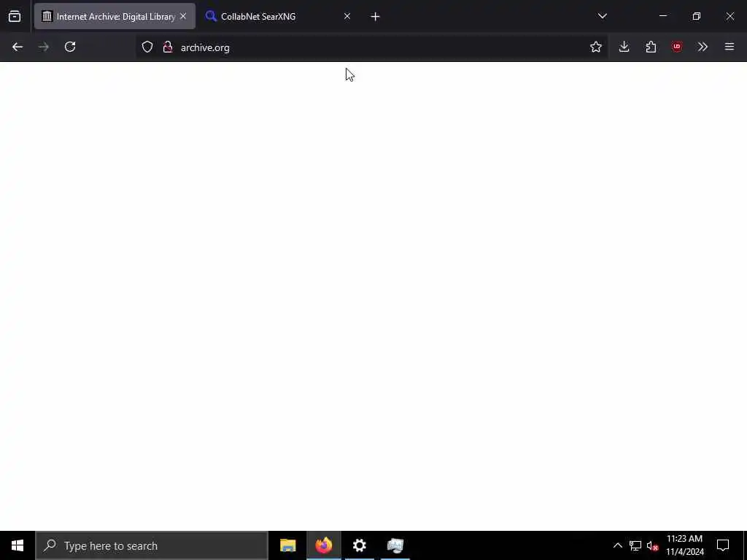Close the Firefox window

coord(729,16)
